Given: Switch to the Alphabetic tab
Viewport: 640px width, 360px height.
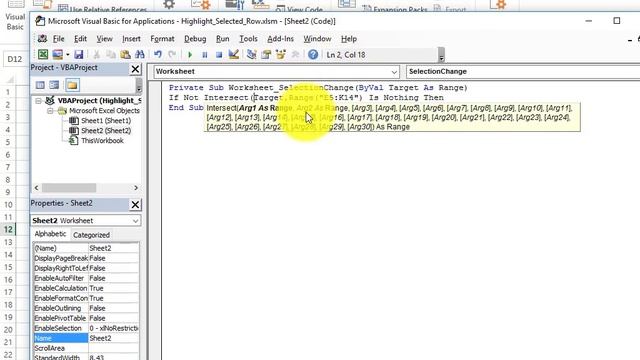Looking at the screenshot, I should (x=50, y=234).
